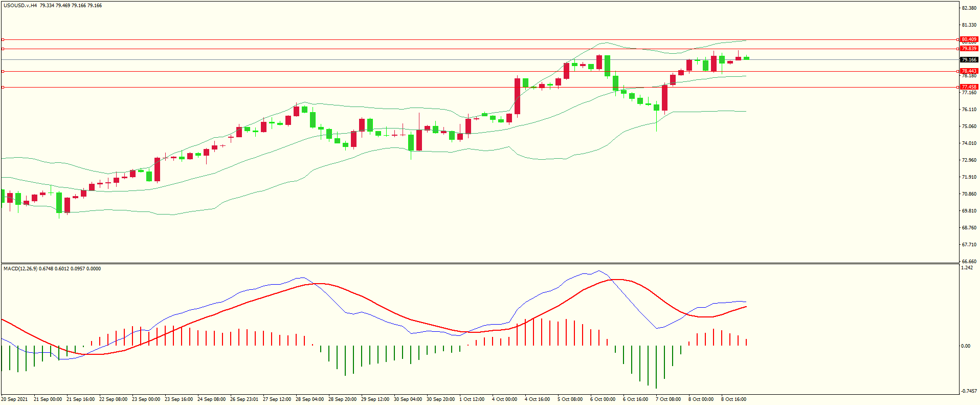Select the 4 Oct 00:00 time axis label
This screenshot has height=405, width=980.
504,399
